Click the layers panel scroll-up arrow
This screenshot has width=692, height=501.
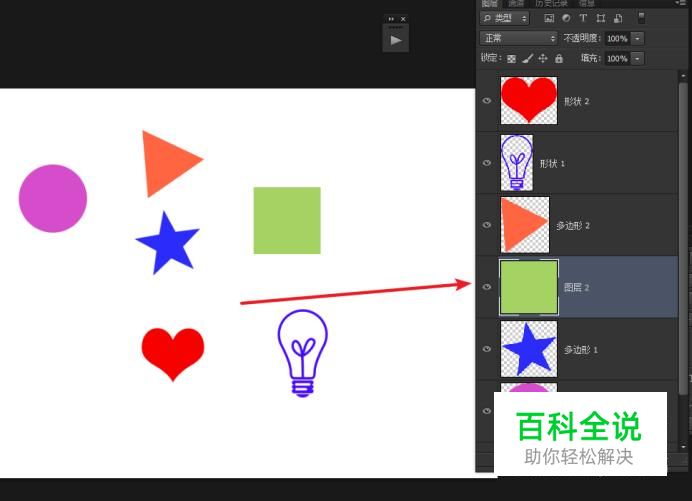[683, 76]
